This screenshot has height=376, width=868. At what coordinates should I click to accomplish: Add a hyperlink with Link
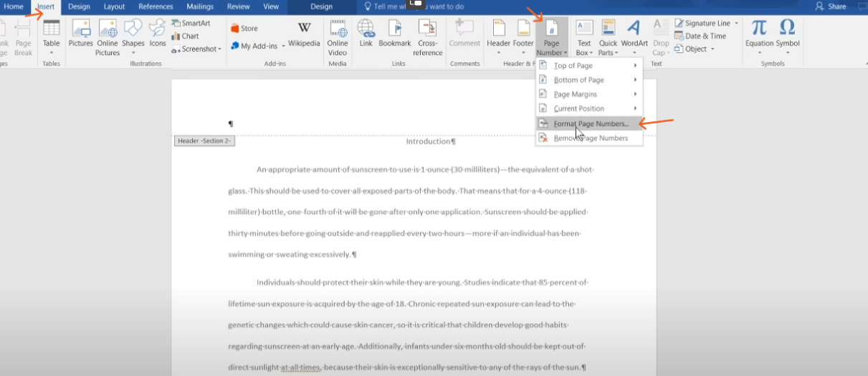[366, 34]
